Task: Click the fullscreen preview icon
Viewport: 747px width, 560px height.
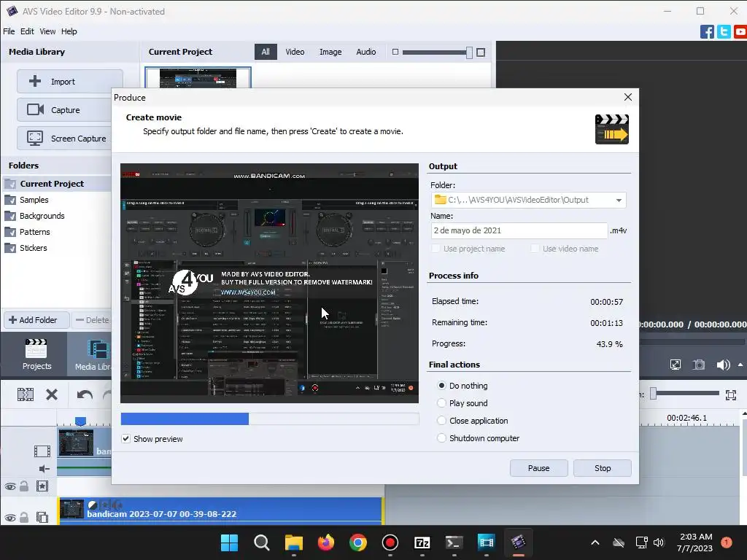Action: click(675, 365)
